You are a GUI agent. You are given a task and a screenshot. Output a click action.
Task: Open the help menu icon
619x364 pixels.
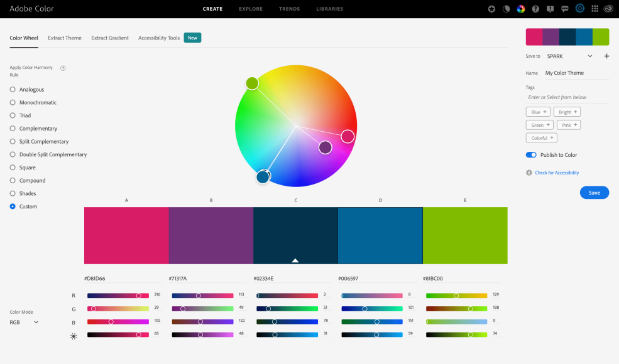[x=535, y=9]
